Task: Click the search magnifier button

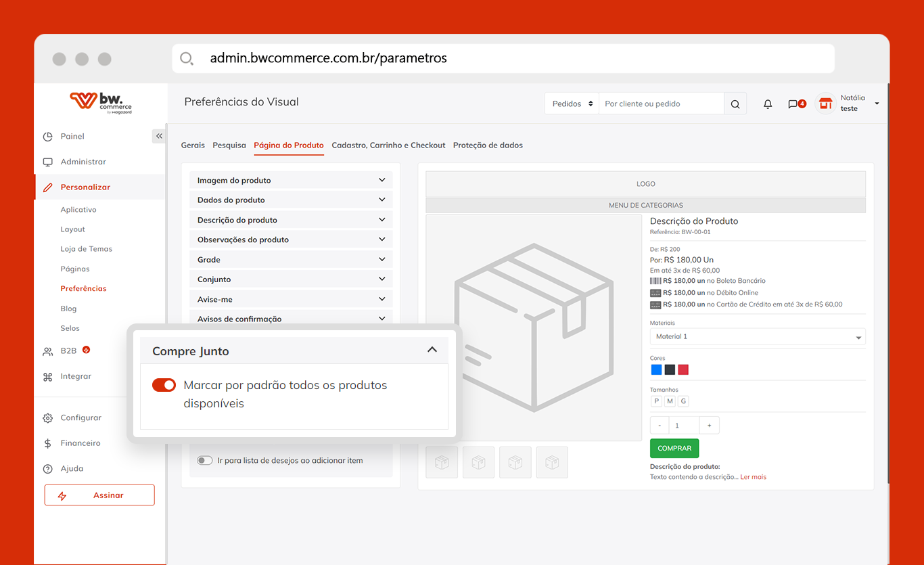Action: 735,104
